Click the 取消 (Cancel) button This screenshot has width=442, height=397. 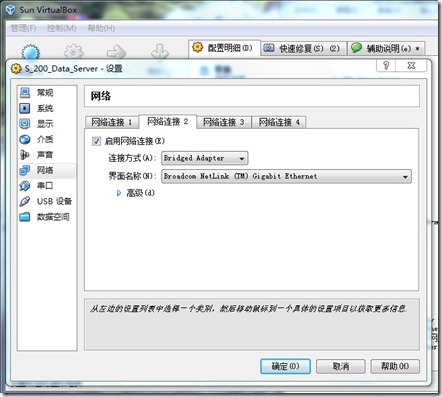pyautogui.click(x=341, y=366)
